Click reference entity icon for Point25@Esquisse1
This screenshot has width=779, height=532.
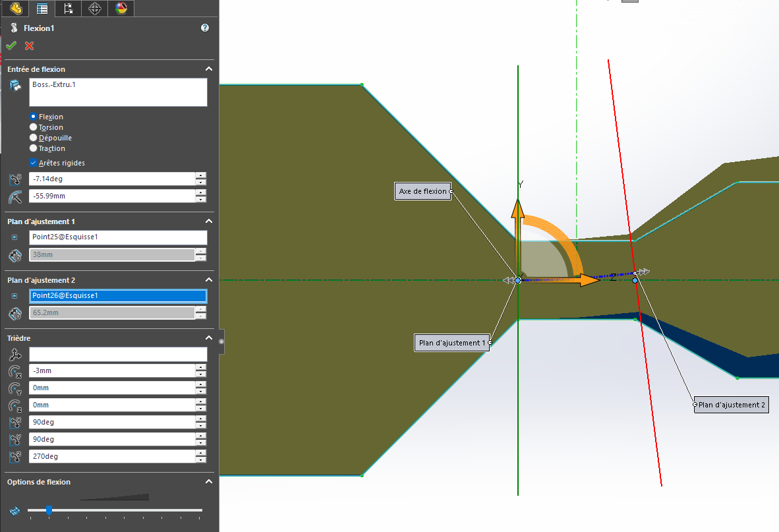14,237
